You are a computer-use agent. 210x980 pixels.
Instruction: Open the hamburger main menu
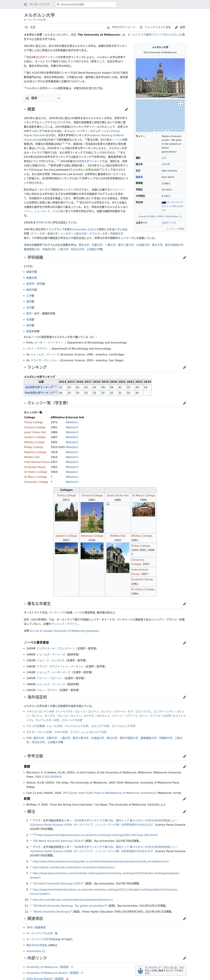click(x=25, y=5)
